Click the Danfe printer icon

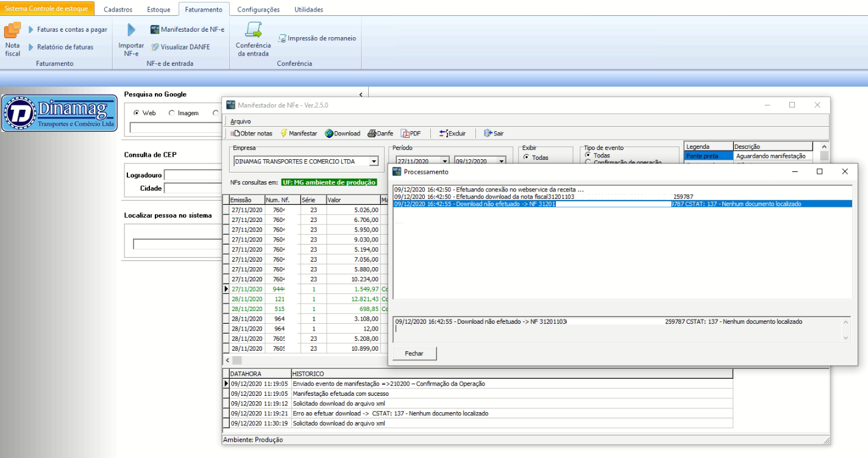(x=371, y=134)
